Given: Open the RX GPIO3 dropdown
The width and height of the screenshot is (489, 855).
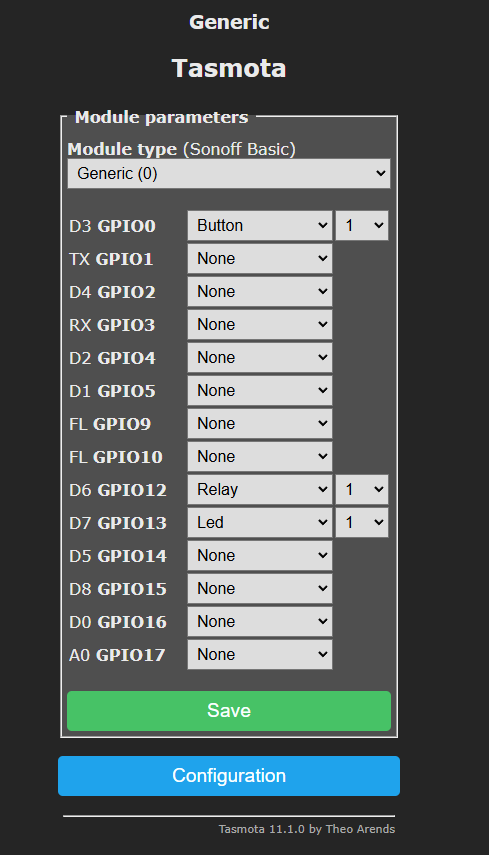Looking at the screenshot, I should pos(260,324).
